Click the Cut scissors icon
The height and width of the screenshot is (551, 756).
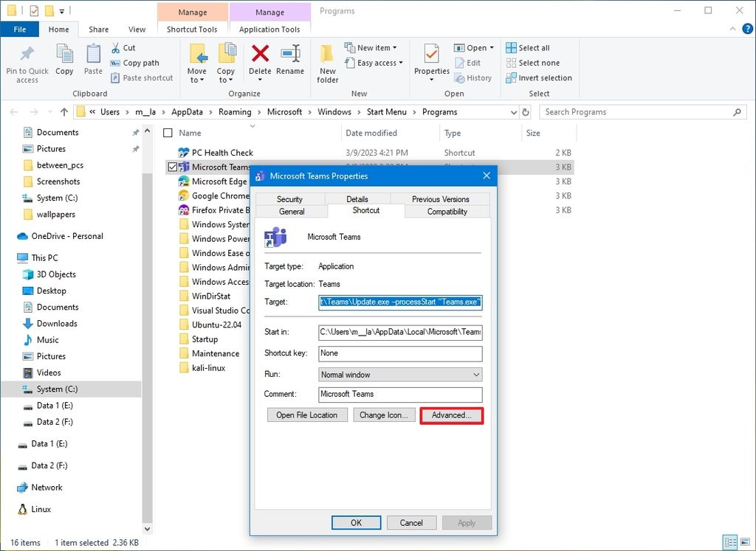click(x=115, y=46)
